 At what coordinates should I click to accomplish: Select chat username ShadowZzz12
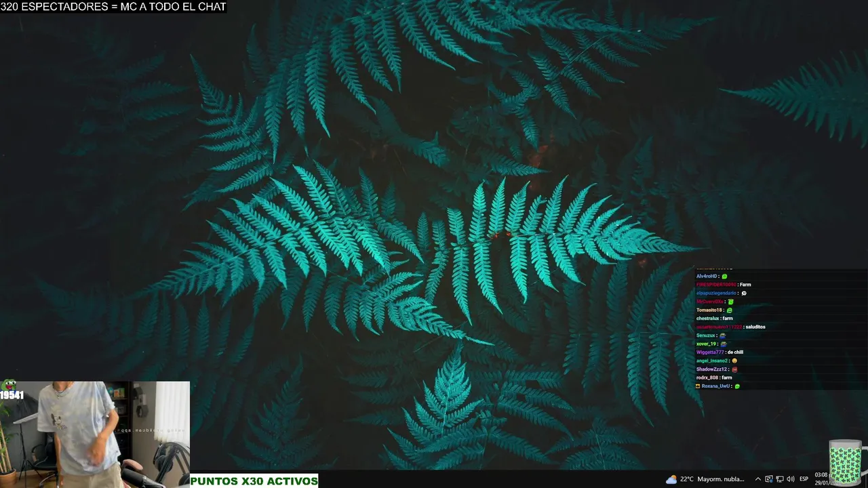711,369
